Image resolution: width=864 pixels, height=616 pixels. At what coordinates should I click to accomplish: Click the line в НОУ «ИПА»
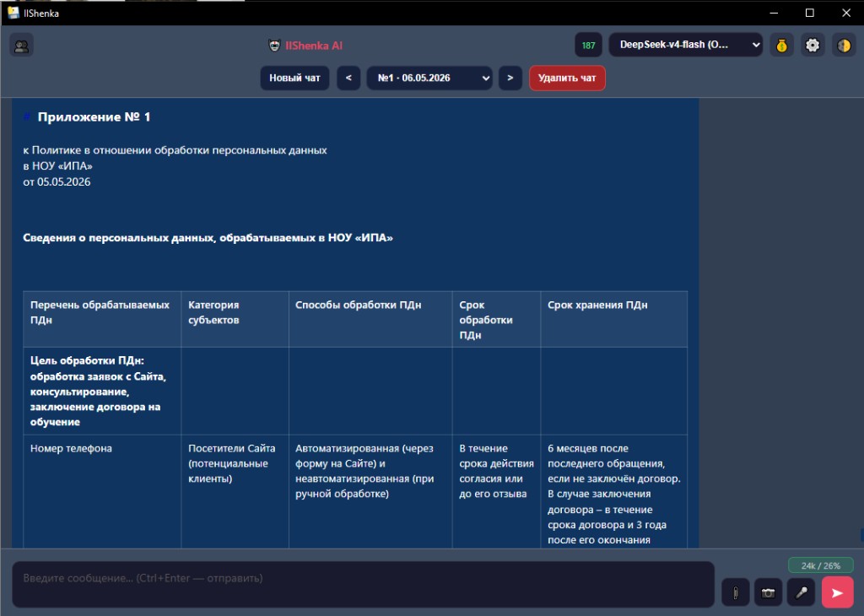pos(58,166)
